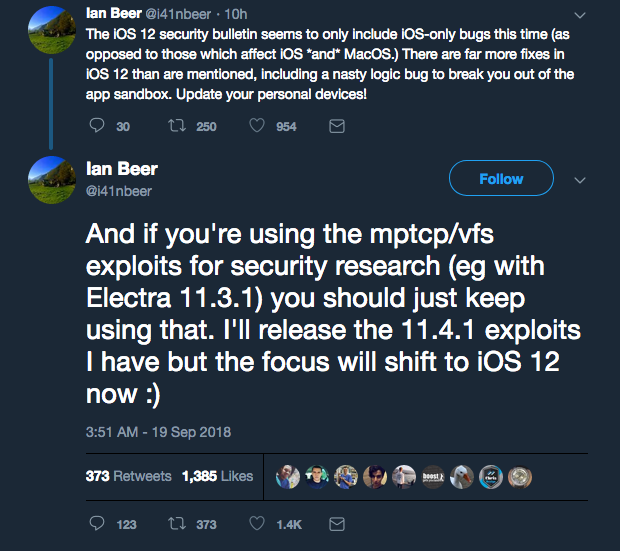The height and width of the screenshot is (551, 620).
Task: Open the 3:51 AM - 19 Sep 2018 timestamp
Action: click(158, 432)
